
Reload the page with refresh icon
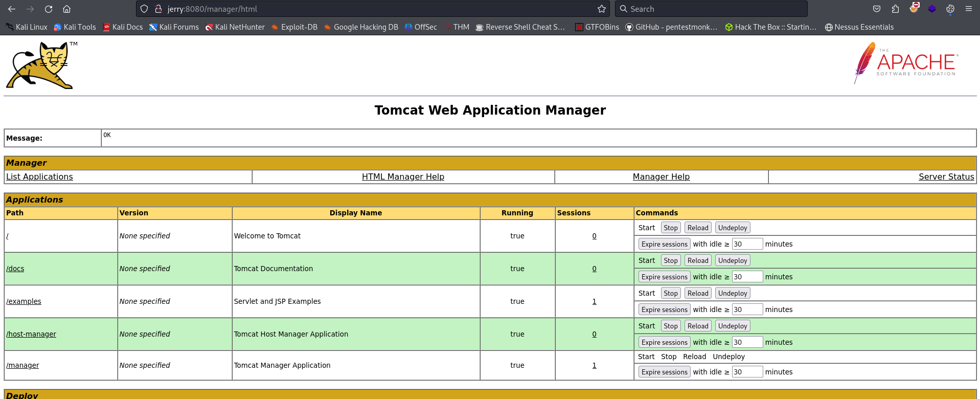[49, 9]
